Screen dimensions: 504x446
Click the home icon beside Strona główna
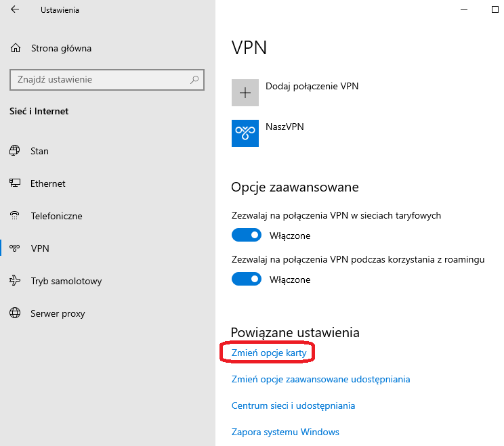click(x=16, y=48)
